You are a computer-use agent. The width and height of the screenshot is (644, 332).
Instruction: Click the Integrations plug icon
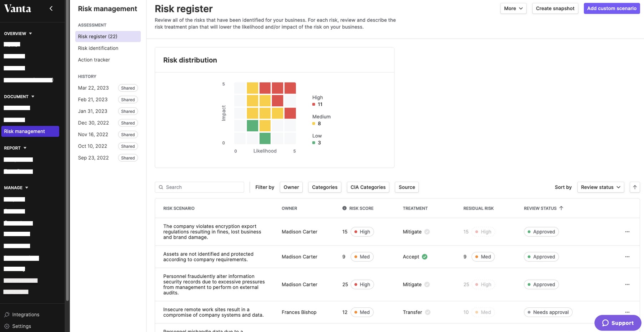pos(7,315)
